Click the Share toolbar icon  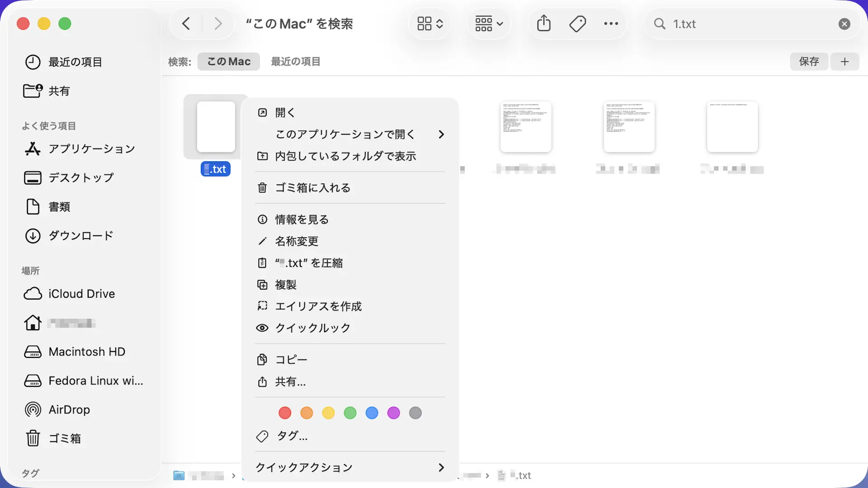coord(544,23)
